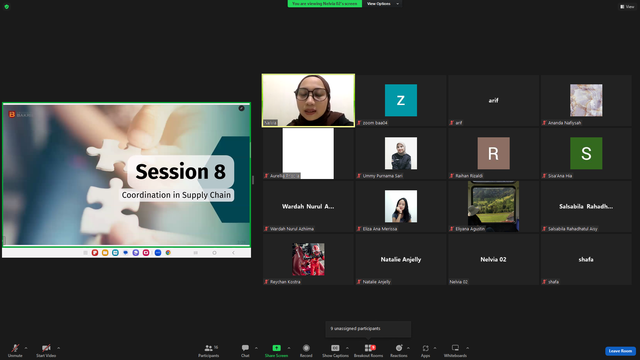
Task: Click Chrome icon in shared screen taskbar
Action: tap(168, 253)
